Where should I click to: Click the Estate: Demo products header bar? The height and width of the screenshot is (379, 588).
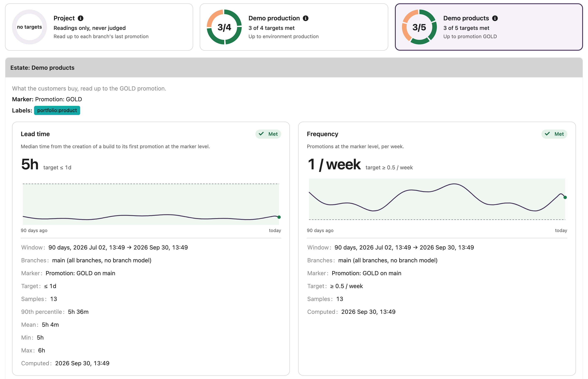pos(294,68)
